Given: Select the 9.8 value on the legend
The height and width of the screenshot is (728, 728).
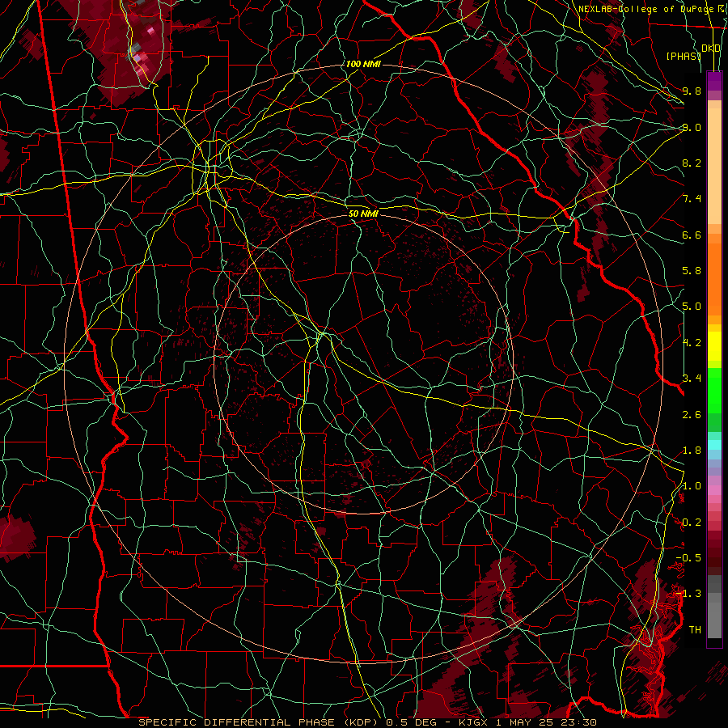Looking at the screenshot, I should (692, 91).
